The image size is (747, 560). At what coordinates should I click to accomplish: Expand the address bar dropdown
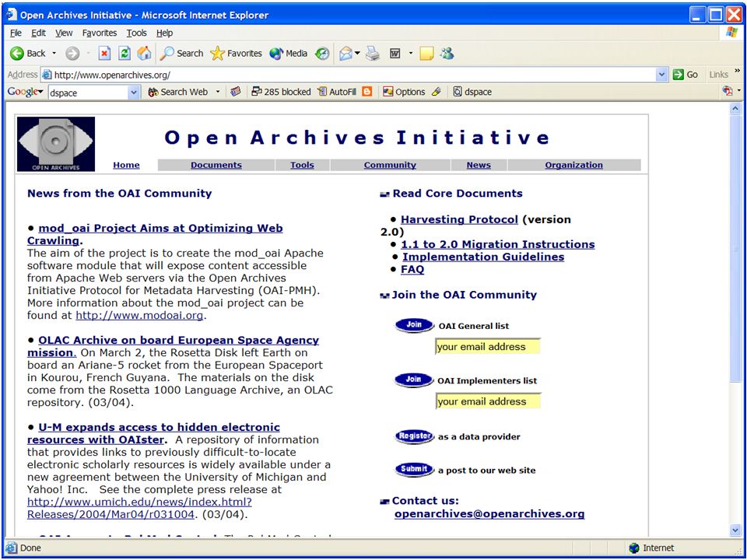(661, 75)
